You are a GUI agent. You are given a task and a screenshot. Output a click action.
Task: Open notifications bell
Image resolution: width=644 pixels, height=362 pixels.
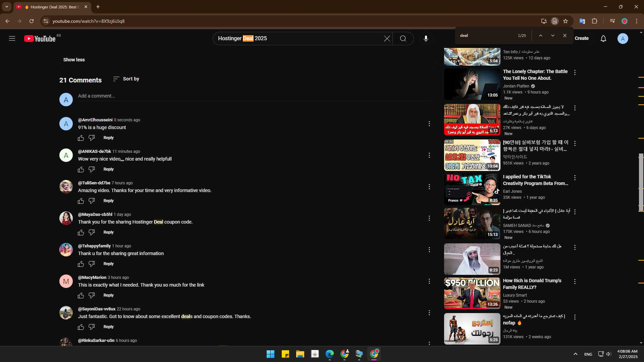click(603, 39)
